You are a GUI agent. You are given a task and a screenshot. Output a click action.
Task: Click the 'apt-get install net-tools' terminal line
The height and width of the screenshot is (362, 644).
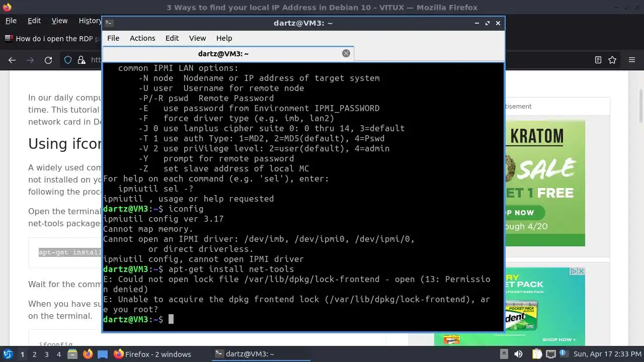click(199, 269)
